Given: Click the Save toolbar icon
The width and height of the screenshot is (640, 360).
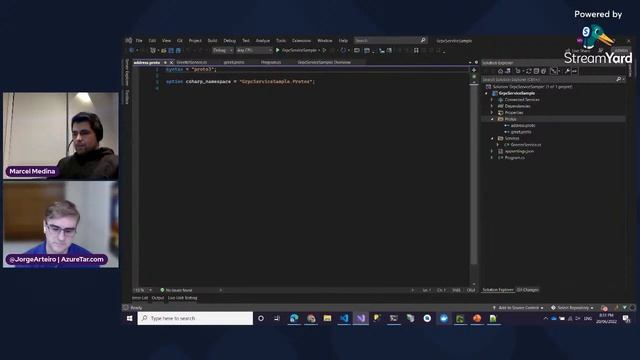Looking at the screenshot, I should (x=171, y=50).
